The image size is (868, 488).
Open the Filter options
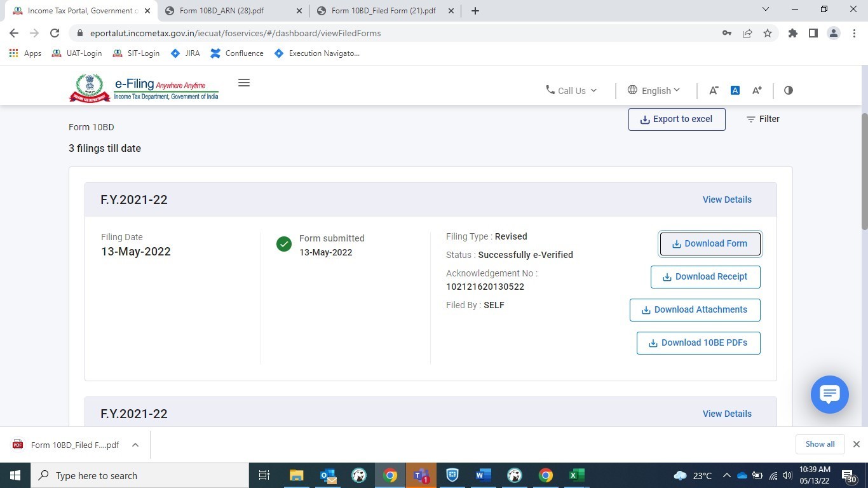763,119
